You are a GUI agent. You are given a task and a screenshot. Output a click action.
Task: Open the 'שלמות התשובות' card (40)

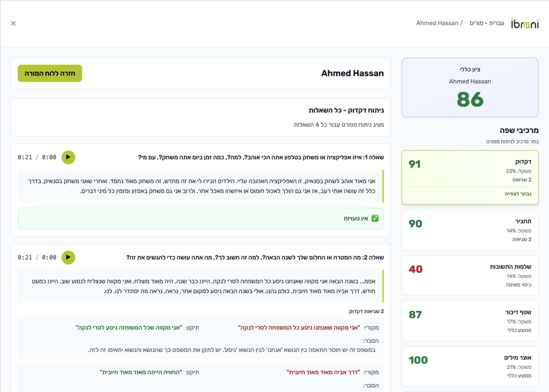click(x=470, y=275)
